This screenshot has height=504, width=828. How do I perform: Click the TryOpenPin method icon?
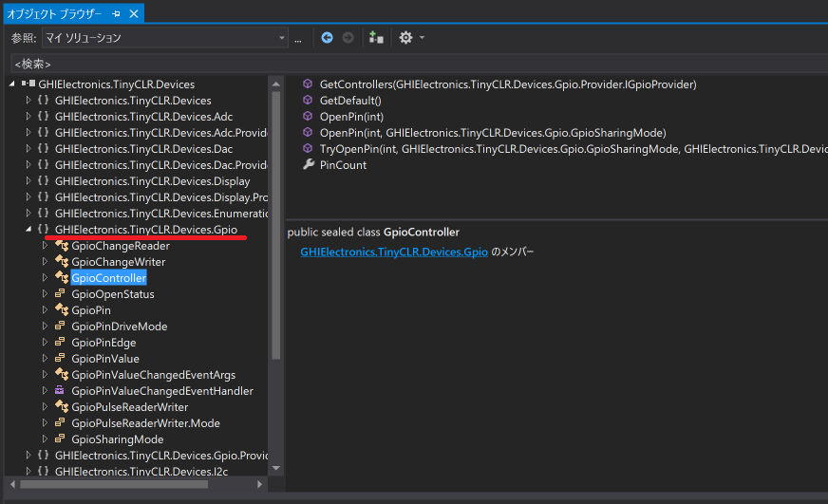tap(308, 148)
